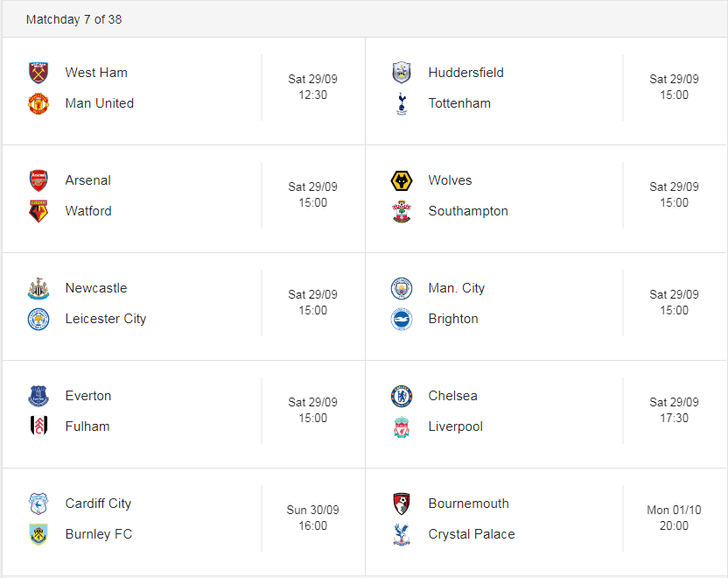728x578 pixels.
Task: Select the Arsenal badge icon
Action: pos(38,180)
